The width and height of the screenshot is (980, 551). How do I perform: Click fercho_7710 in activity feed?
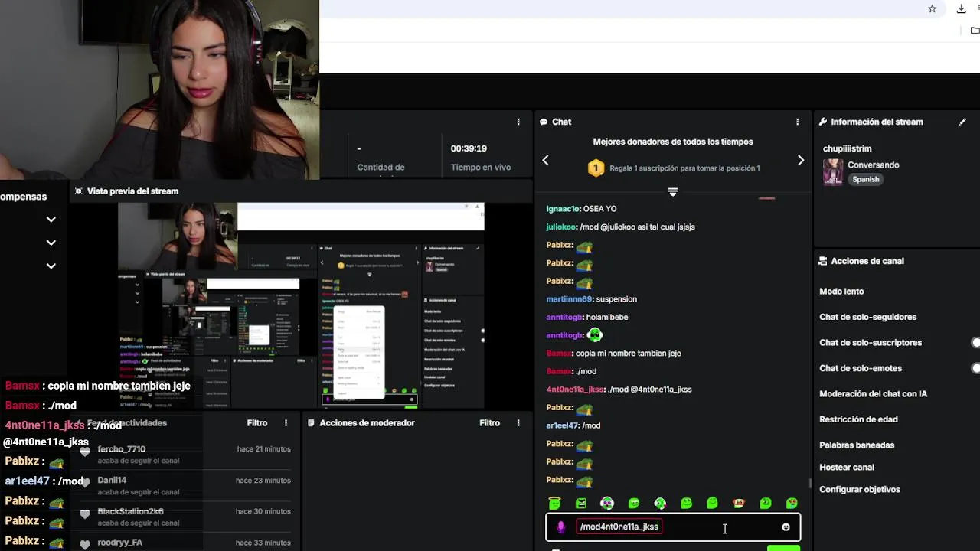point(122,449)
